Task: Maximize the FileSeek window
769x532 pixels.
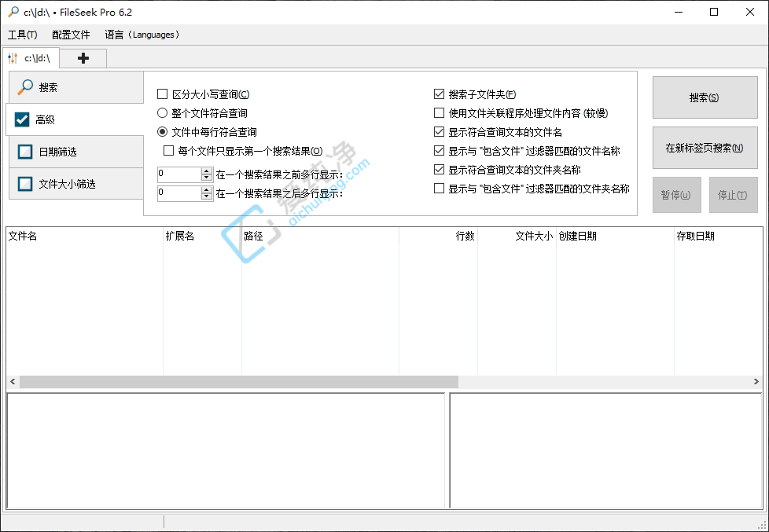Action: 714,13
